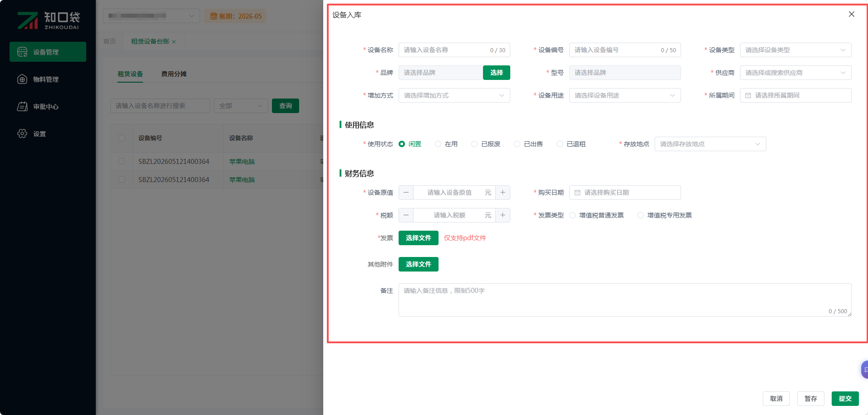Decrease 税额 with the minus button
Screen dimensions: 868x415
pos(406,215)
